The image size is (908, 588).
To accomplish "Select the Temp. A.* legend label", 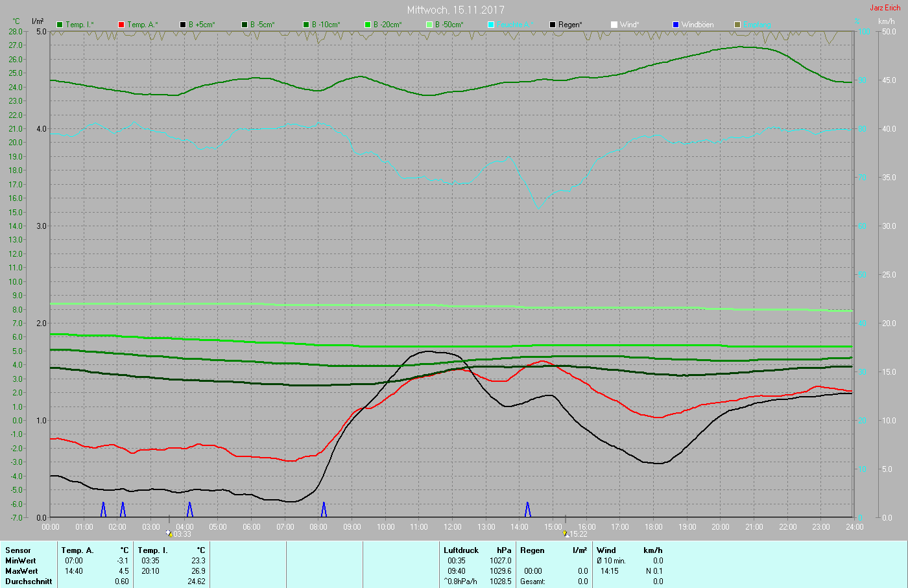I will pyautogui.click(x=143, y=25).
